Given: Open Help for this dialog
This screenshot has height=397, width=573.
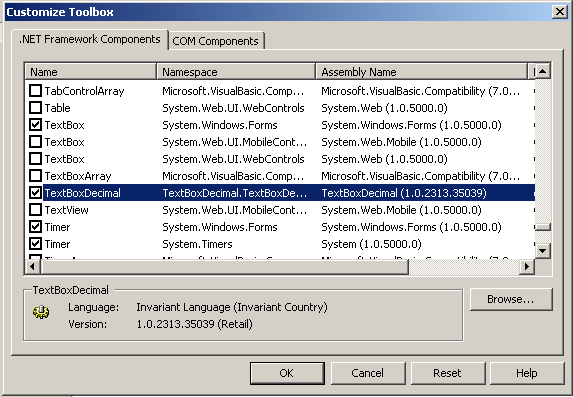Looking at the screenshot, I should pos(528,373).
